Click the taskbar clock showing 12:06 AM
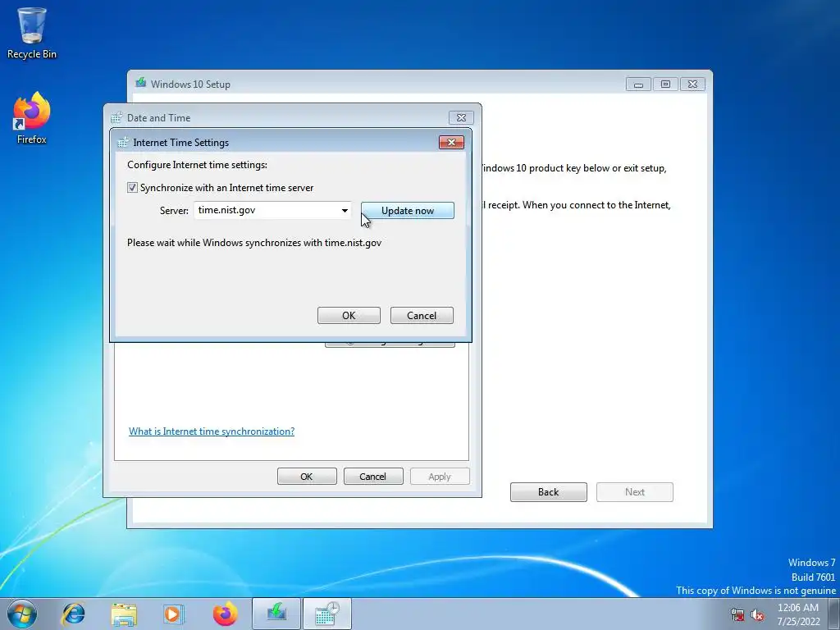Viewport: 840px width, 630px height. click(797, 608)
